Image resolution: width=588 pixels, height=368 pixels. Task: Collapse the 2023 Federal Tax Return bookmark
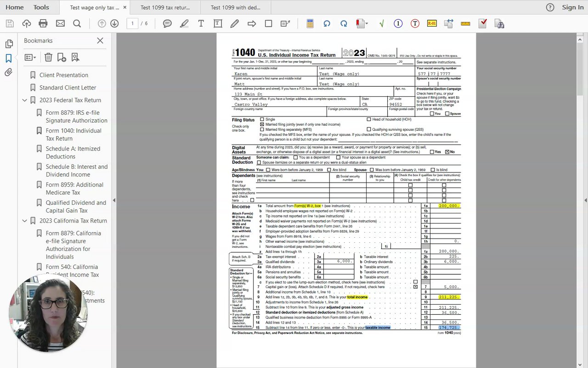(x=25, y=100)
